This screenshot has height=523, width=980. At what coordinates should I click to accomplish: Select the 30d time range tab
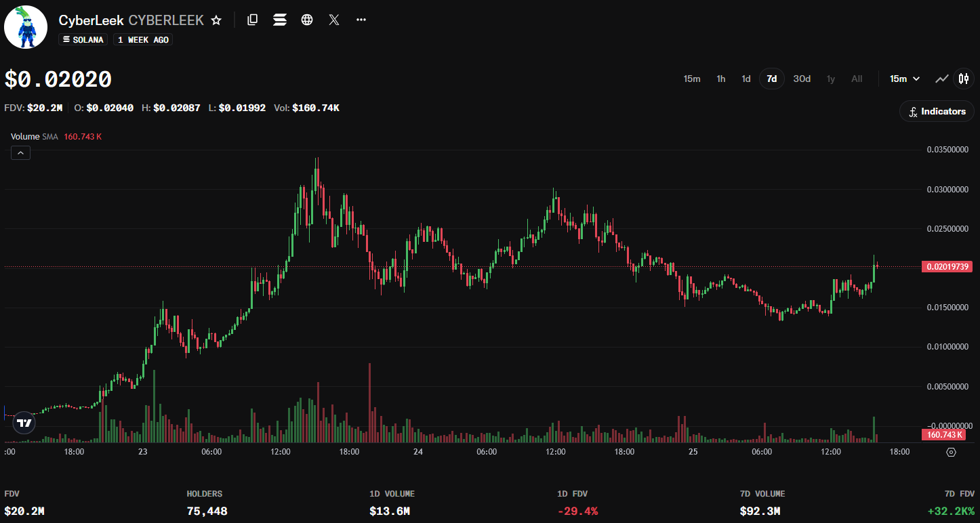(x=802, y=79)
